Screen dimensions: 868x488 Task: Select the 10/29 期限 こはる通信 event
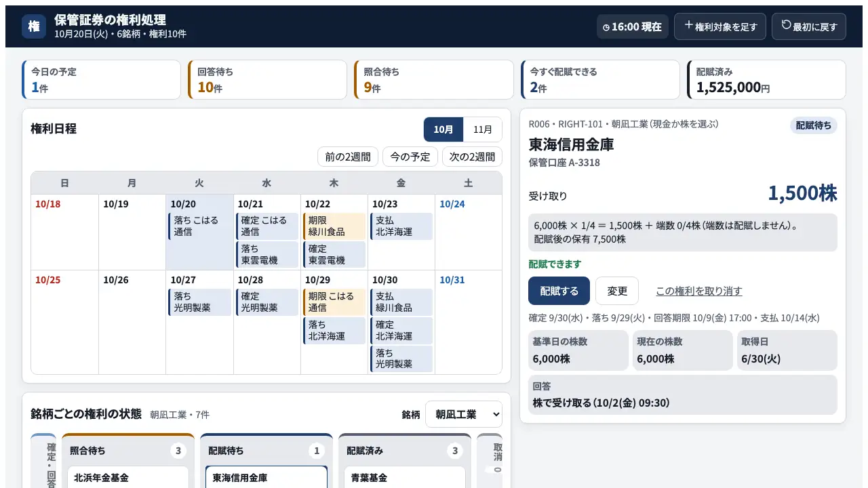pyautogui.click(x=334, y=302)
